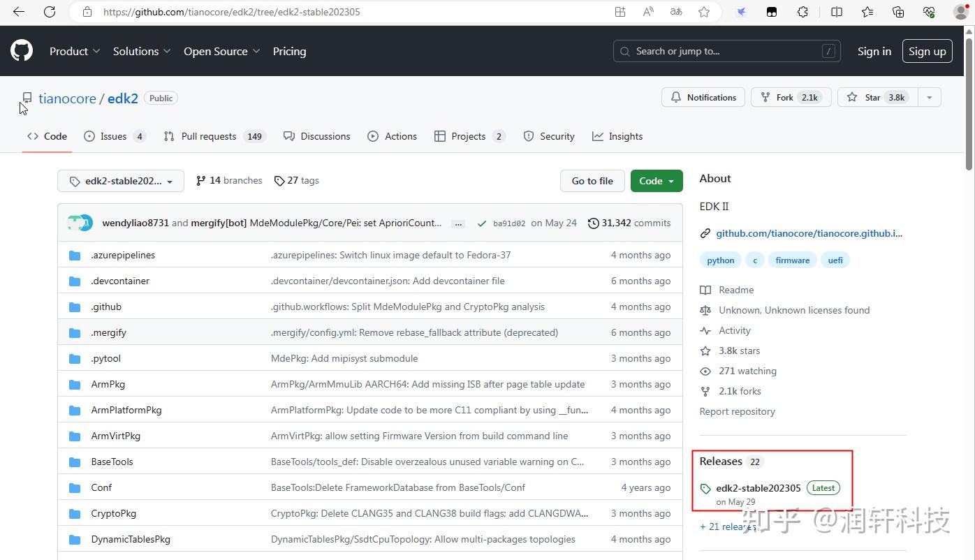
Task: Switch to the Discussions tab
Action: 316,136
